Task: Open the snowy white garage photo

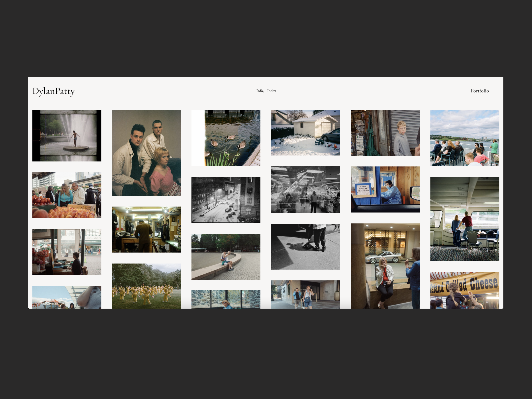Action: 305,133
